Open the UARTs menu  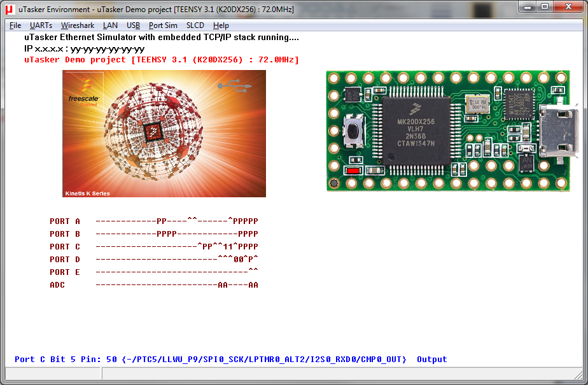click(41, 25)
